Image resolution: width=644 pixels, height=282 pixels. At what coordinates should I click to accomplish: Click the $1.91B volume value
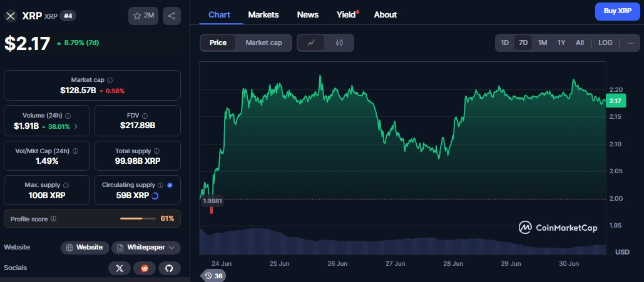[26, 126]
